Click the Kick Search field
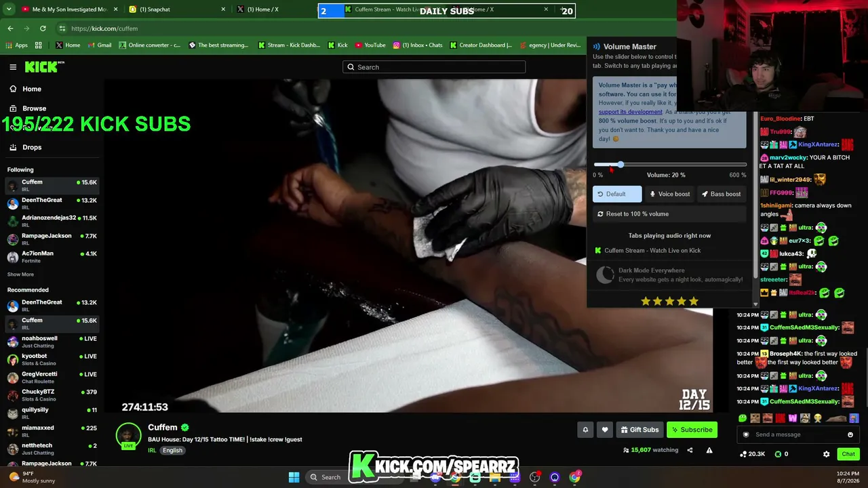Image resolution: width=868 pixels, height=488 pixels. click(434, 67)
